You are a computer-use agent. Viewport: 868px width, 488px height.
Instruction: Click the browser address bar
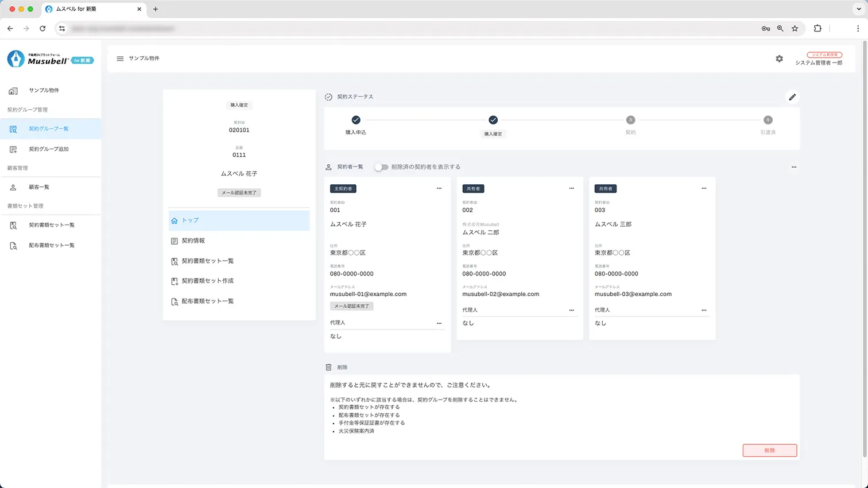coord(402,28)
